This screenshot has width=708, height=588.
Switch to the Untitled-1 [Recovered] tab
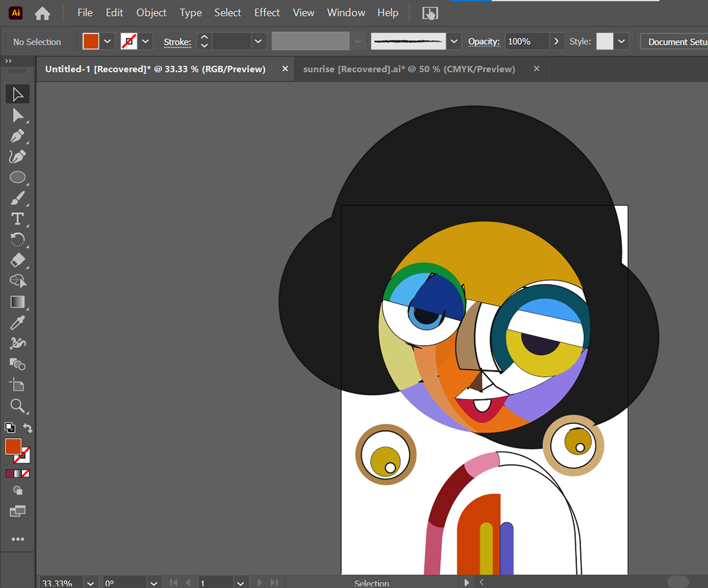tap(155, 69)
